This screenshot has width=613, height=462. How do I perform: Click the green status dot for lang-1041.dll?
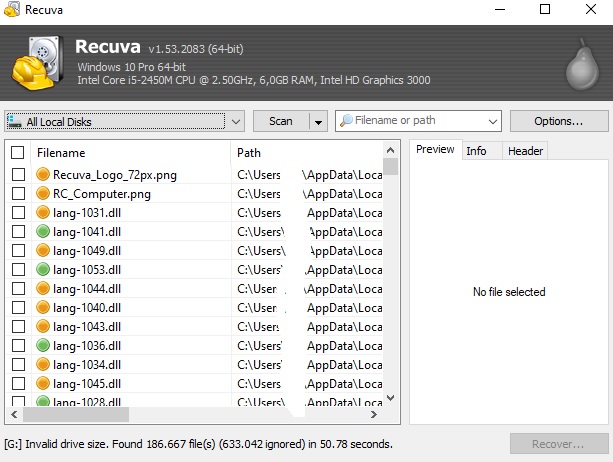coord(43,231)
